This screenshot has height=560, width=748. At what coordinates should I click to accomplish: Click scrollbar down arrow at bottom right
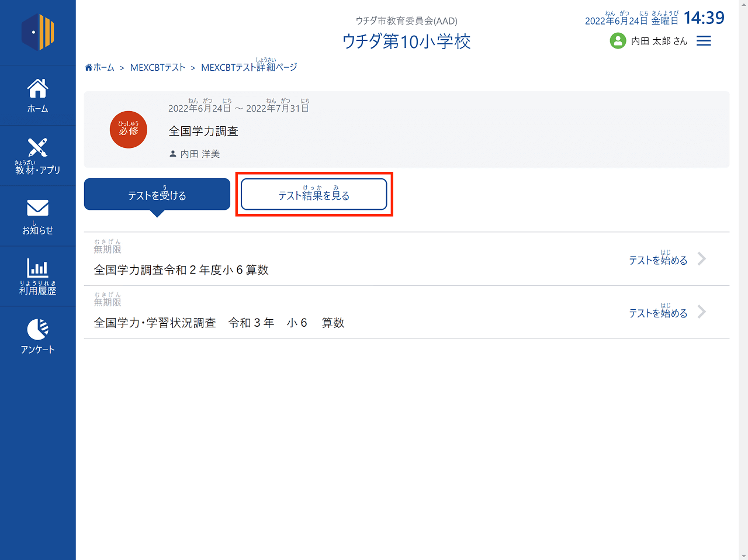click(x=743, y=555)
